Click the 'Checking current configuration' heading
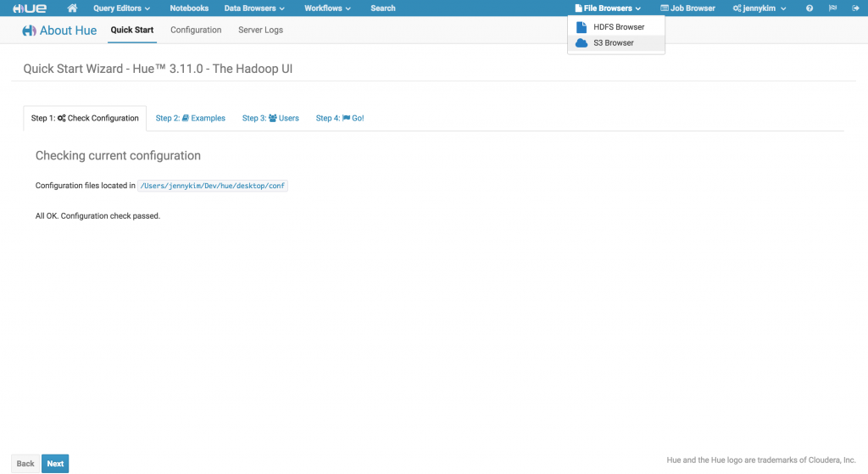This screenshot has height=474, width=868. (118, 156)
